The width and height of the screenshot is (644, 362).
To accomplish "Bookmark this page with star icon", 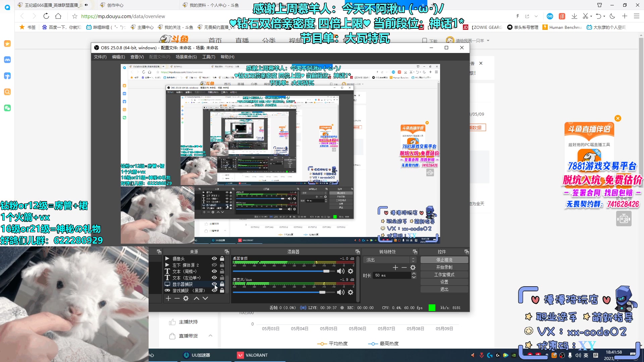I will [75, 16].
